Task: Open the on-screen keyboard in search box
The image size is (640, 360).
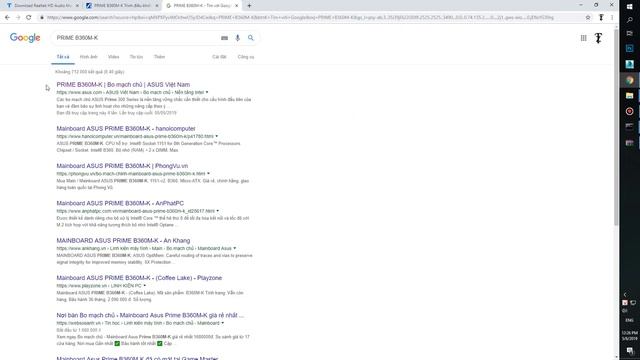Action: [224, 38]
